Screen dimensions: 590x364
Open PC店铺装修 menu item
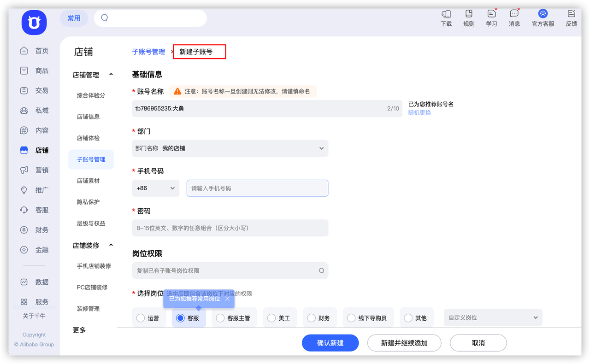(x=91, y=287)
